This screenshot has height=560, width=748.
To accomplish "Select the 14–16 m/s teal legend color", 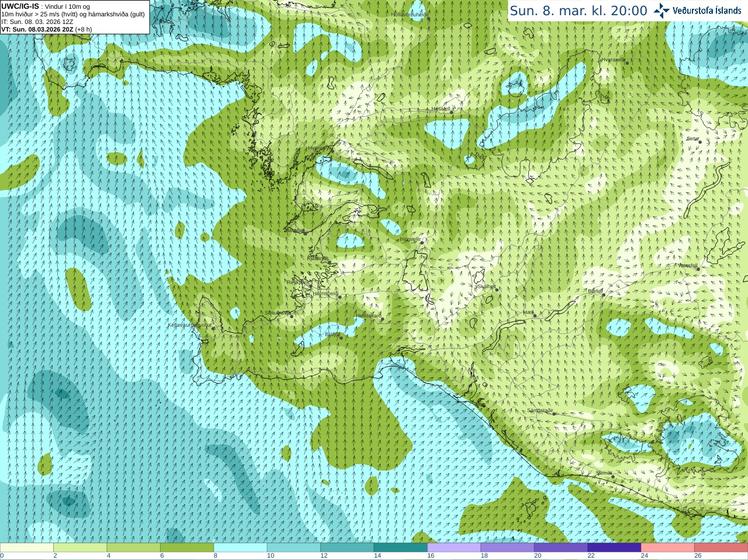I will coord(400,547).
